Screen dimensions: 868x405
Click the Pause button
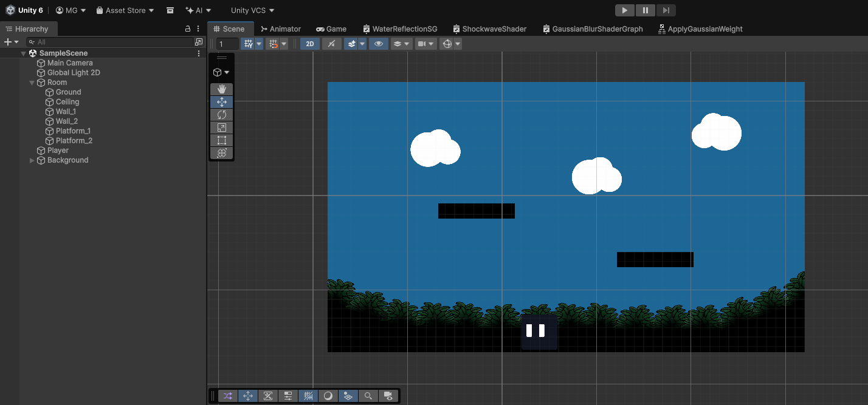[x=646, y=10]
